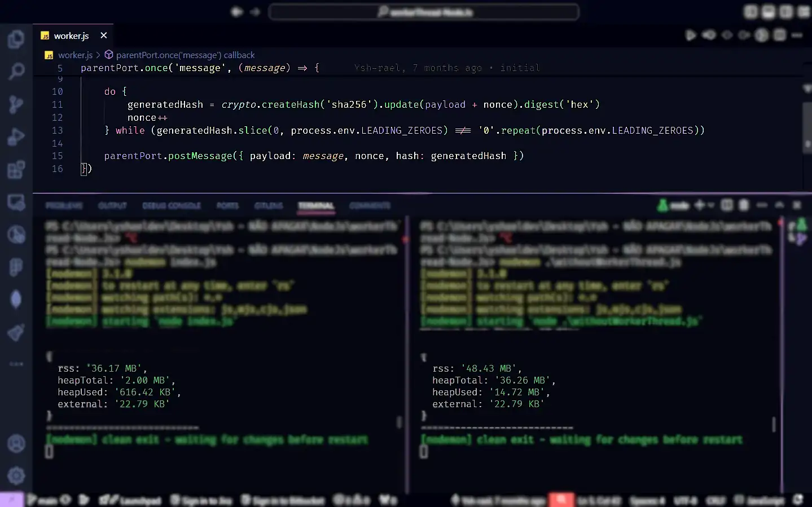Open the Accounts menu icon
This screenshot has width=812, height=507.
16,444
